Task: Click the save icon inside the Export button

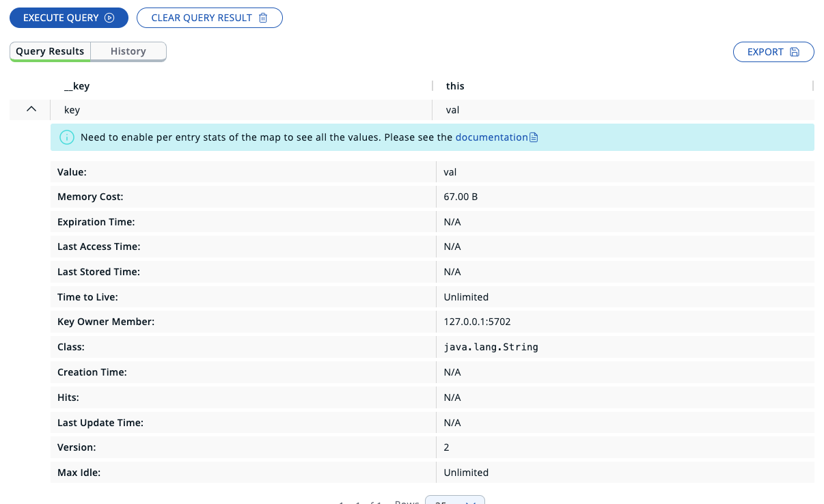Action: tap(794, 51)
